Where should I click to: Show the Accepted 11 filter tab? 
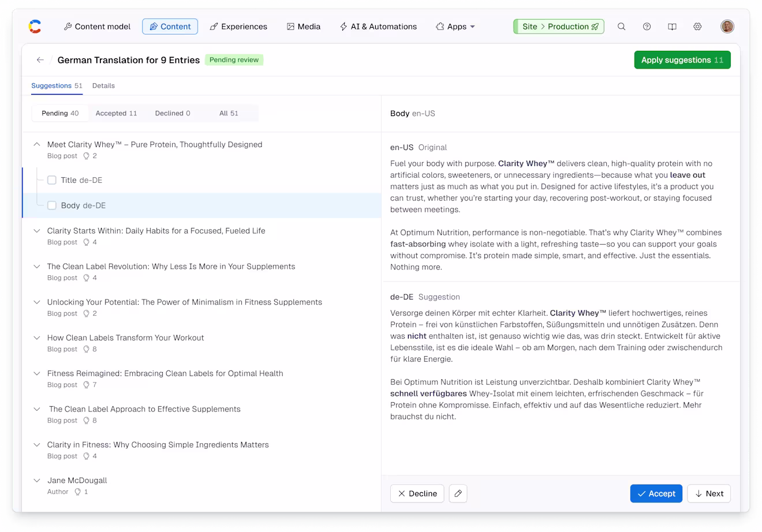[116, 113]
